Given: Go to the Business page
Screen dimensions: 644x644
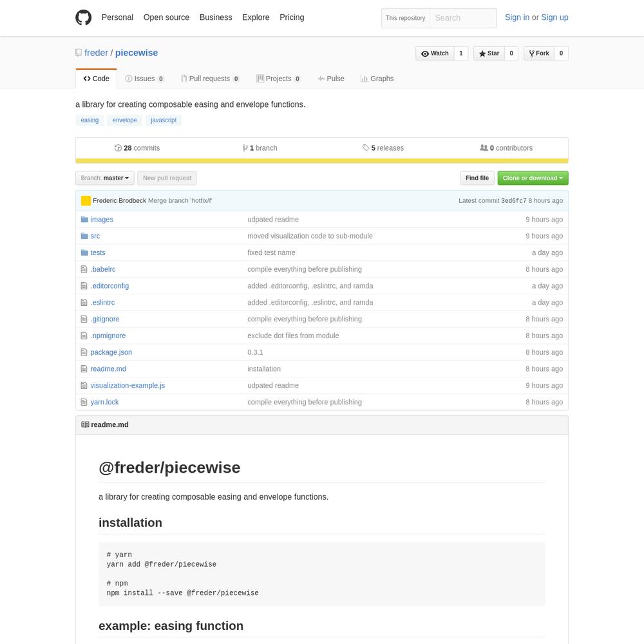Looking at the screenshot, I should tap(216, 17).
